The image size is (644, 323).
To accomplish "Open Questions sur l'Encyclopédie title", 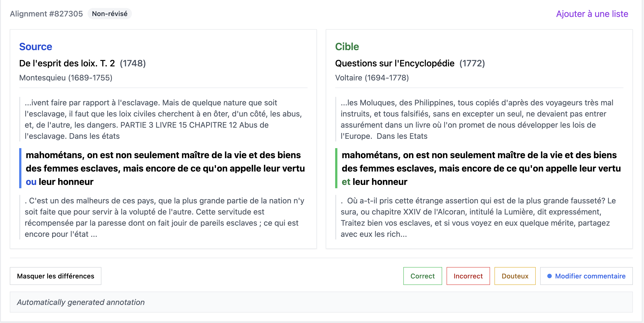I will (x=394, y=63).
